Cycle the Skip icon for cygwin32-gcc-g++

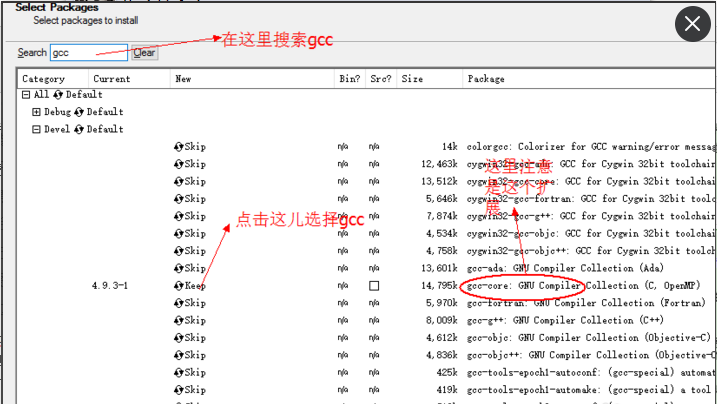coord(178,216)
